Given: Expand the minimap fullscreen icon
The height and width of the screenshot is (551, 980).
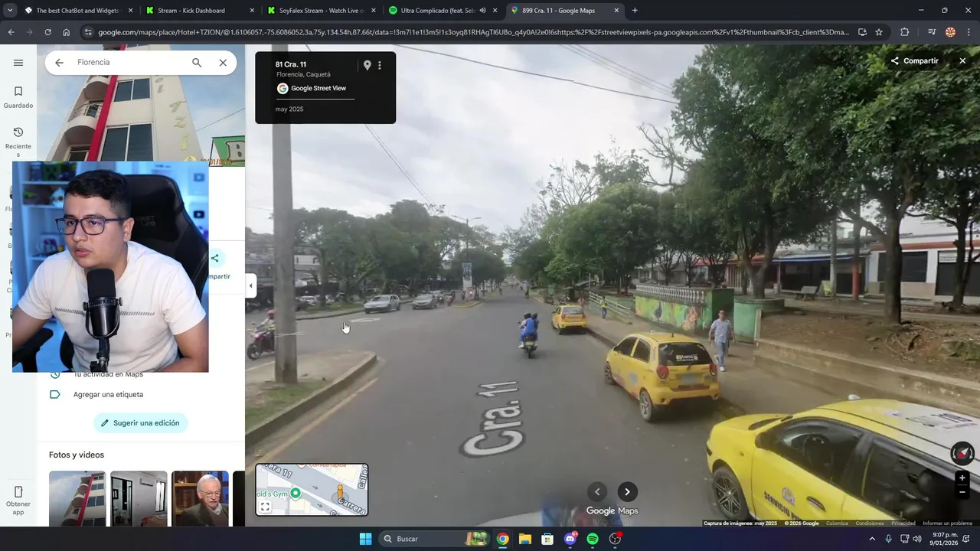Looking at the screenshot, I should click(x=265, y=507).
